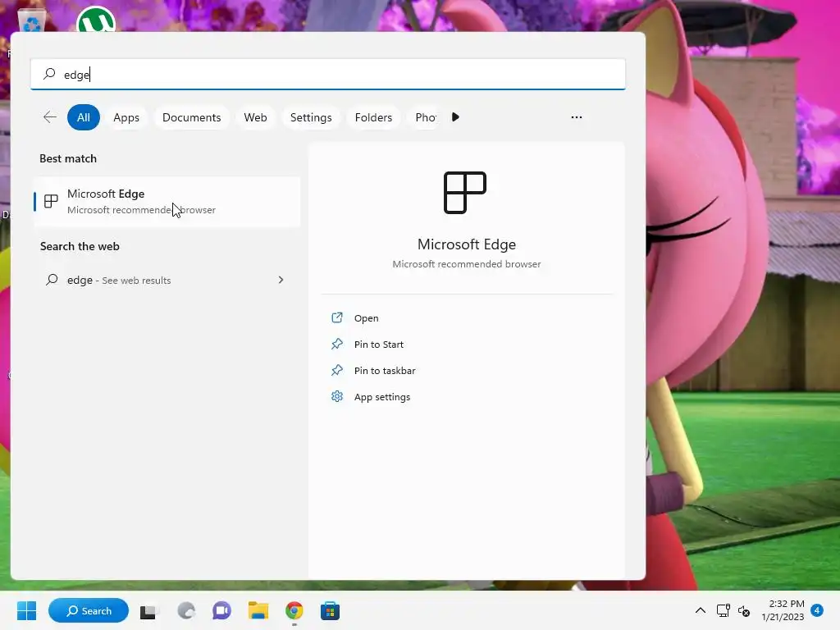Show hidden tray icons chevron
Image resolution: width=840 pixels, height=630 pixels.
point(701,610)
